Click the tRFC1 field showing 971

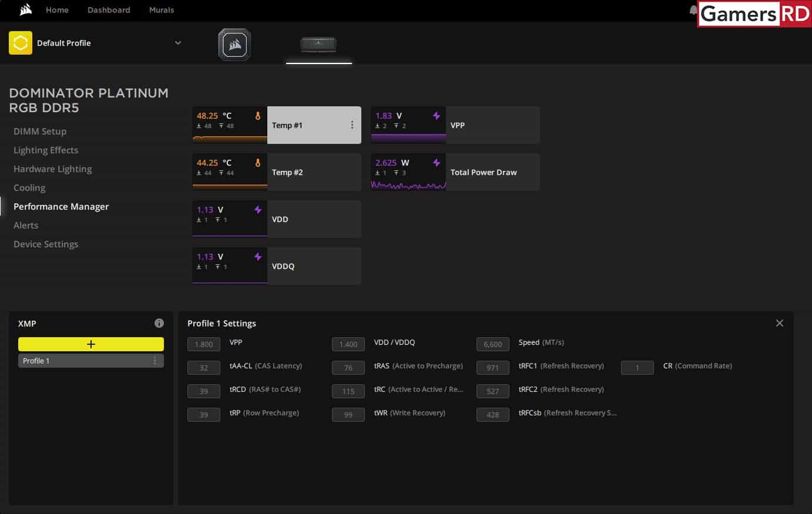pyautogui.click(x=493, y=368)
